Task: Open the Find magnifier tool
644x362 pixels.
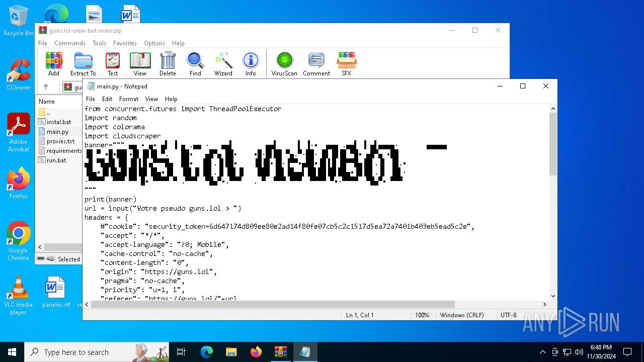Action: [195, 64]
